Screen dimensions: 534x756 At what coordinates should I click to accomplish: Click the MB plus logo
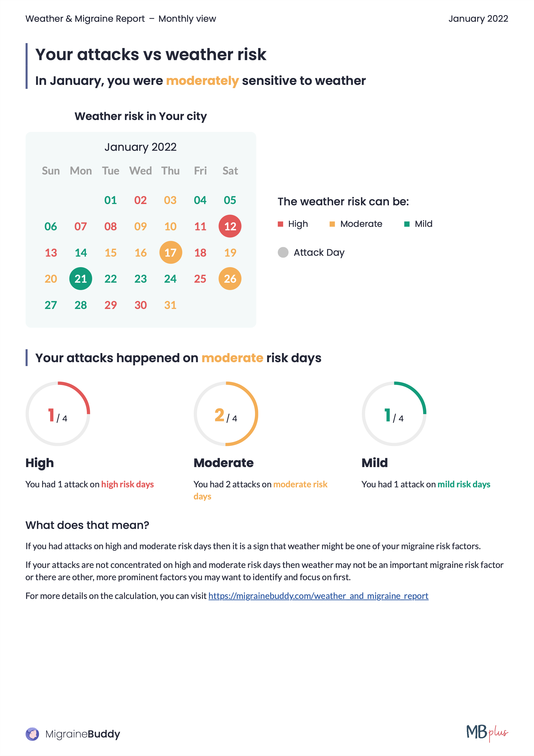coord(487,733)
